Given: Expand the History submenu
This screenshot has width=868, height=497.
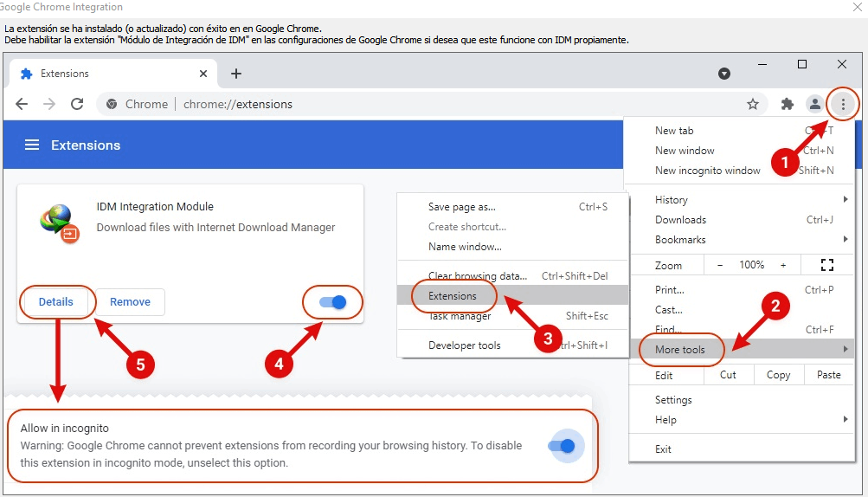Looking at the screenshot, I should (x=742, y=200).
